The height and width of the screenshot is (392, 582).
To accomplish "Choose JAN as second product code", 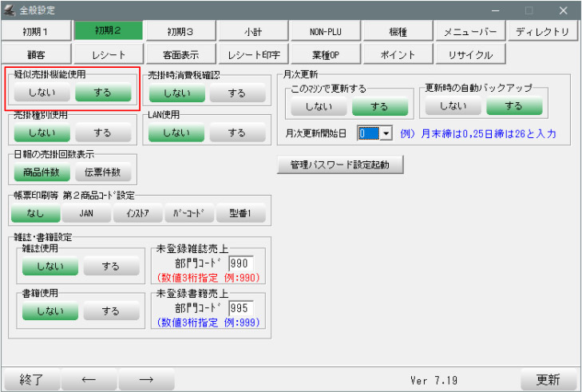I will tap(86, 213).
